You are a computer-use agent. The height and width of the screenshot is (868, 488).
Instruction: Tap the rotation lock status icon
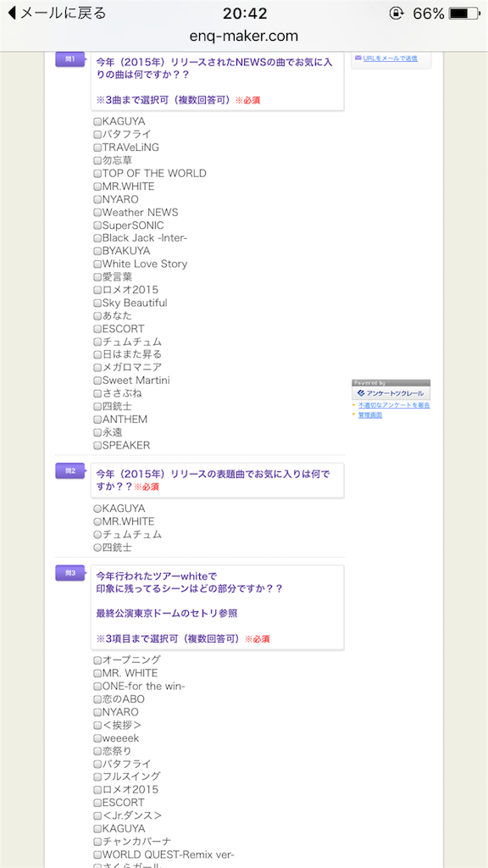(x=396, y=14)
